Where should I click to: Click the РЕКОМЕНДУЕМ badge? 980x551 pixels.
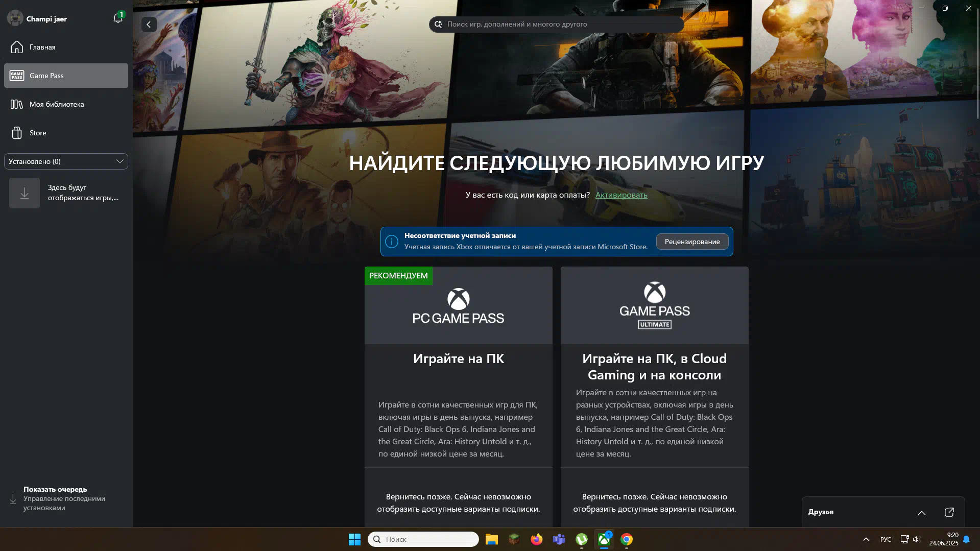(398, 276)
